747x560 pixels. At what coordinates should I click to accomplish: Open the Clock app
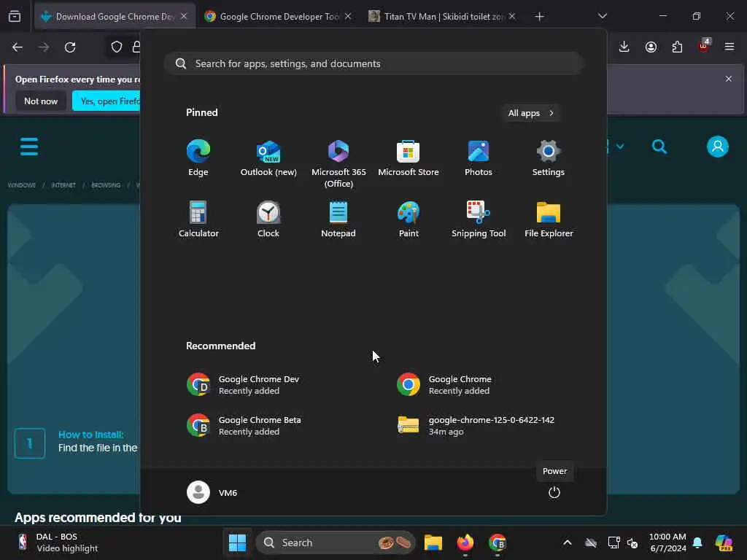tap(268, 219)
